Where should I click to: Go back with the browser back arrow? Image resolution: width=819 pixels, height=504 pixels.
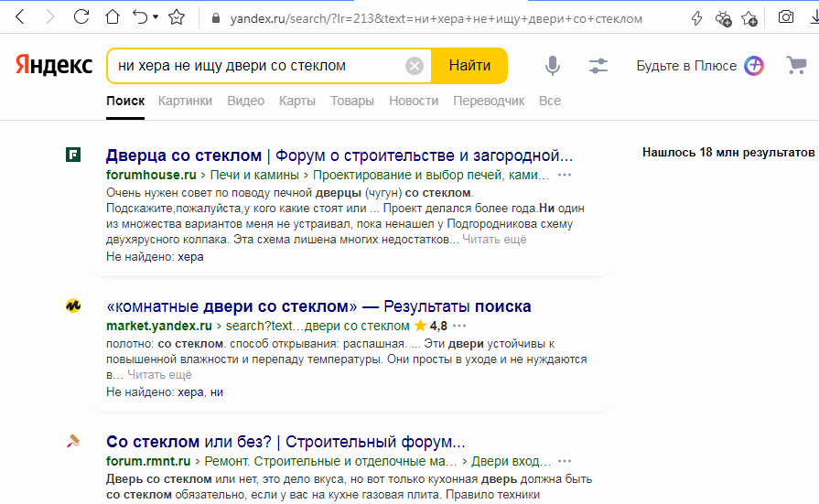point(20,17)
